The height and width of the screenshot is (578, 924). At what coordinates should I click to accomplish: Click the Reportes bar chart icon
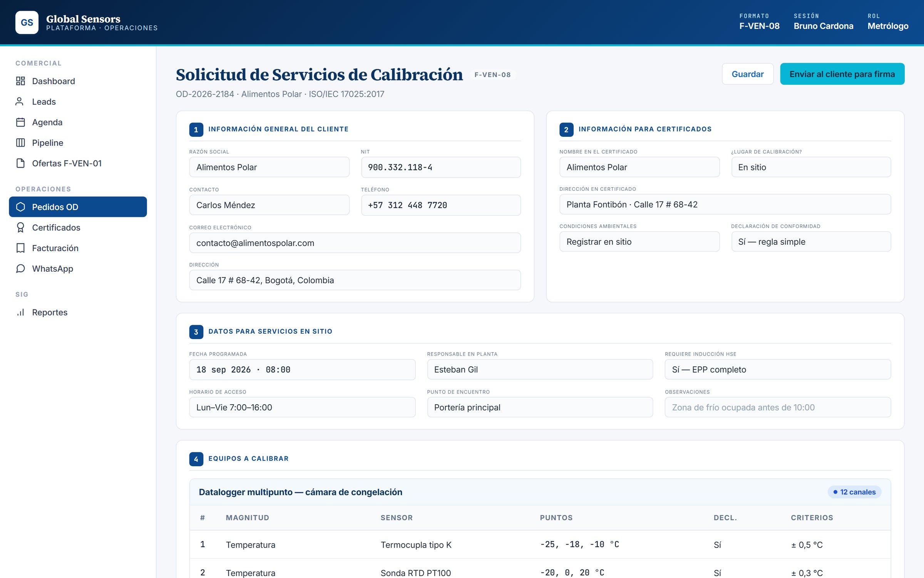[20, 312]
